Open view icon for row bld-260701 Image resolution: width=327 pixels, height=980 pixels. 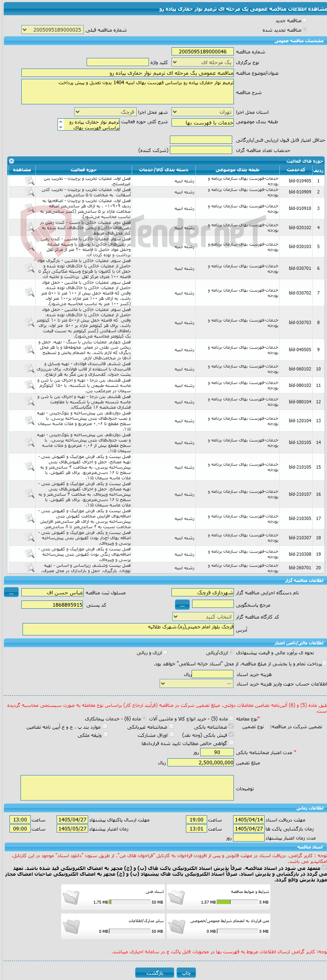pyautogui.click(x=29, y=568)
